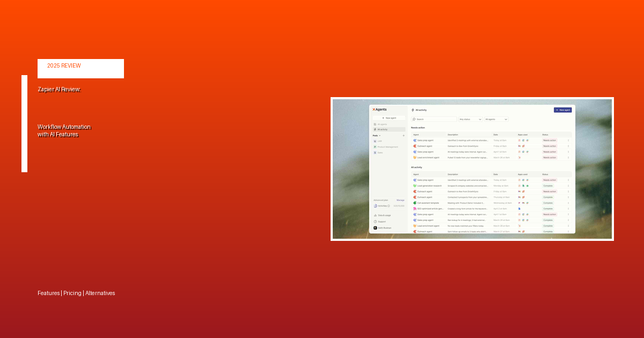The image size is (644, 338).
Task: Select 'No new leads matched your filters' text
Action: (x=466, y=226)
